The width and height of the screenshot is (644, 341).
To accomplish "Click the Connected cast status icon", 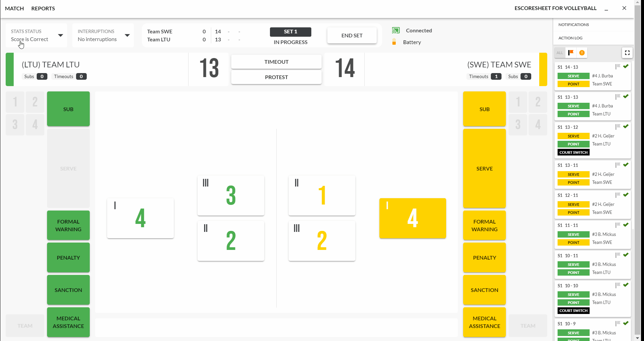I will (396, 31).
